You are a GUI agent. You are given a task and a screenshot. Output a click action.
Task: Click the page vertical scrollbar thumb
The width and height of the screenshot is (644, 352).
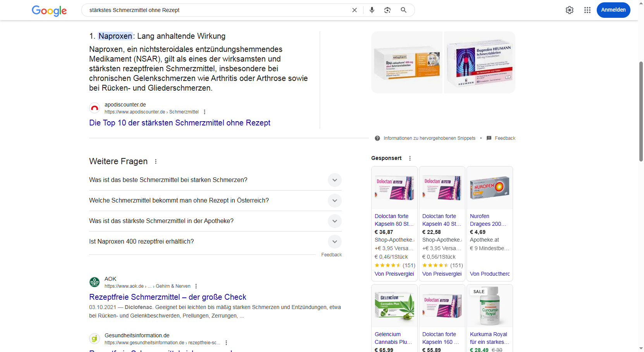pyautogui.click(x=641, y=111)
